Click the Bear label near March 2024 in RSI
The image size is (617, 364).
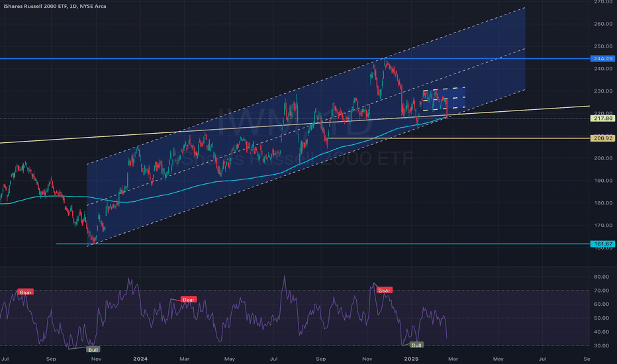(x=189, y=299)
